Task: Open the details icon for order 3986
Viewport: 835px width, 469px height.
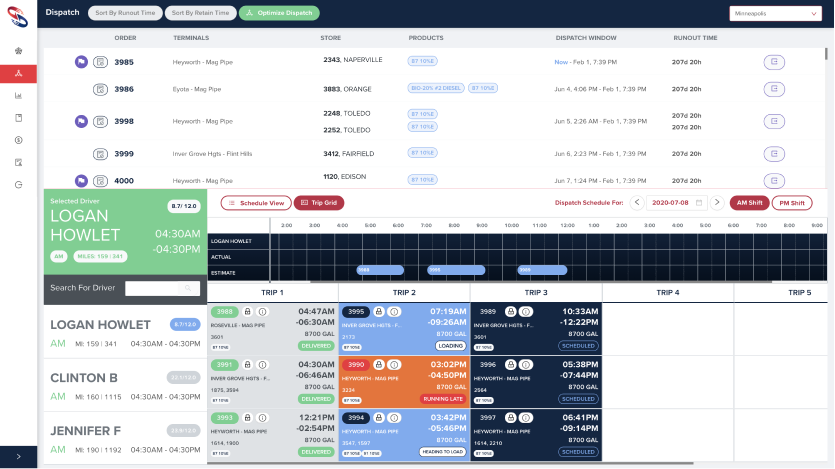Action: 100,89
